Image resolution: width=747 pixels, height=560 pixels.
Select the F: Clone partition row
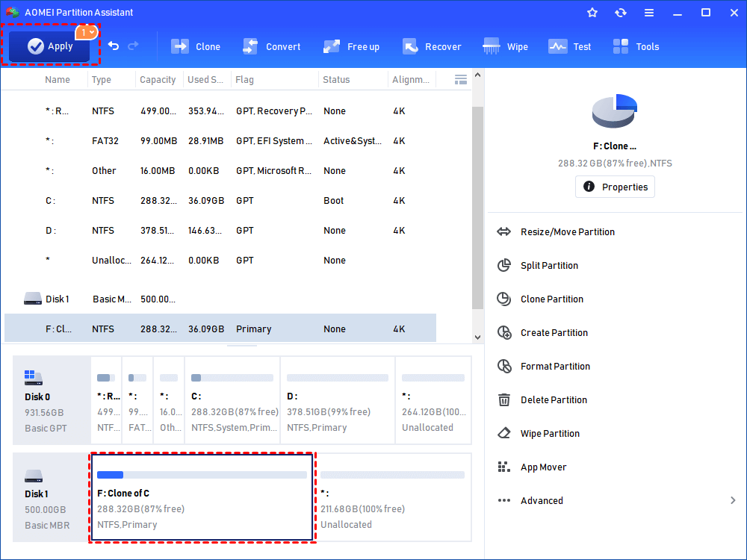[x=220, y=329]
